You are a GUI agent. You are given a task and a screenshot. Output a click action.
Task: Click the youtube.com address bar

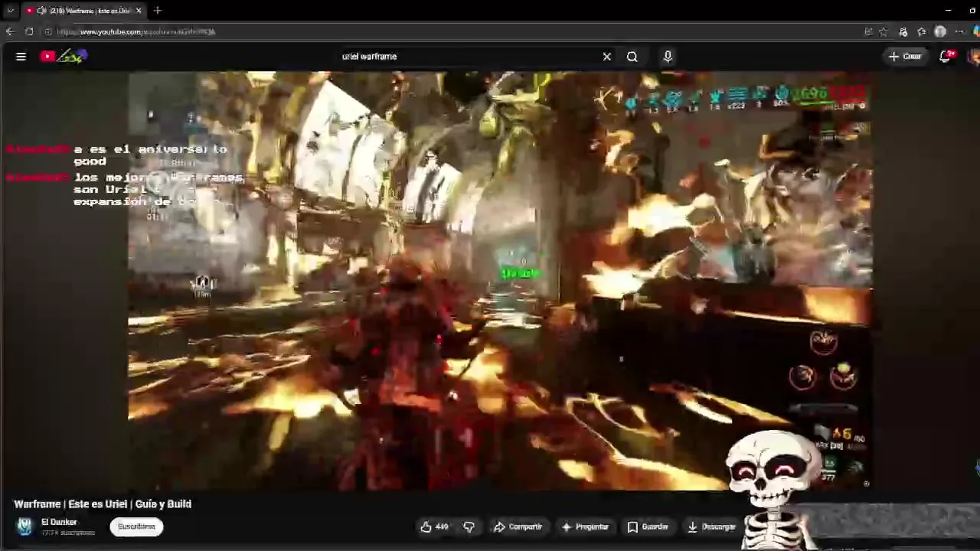tap(452, 31)
